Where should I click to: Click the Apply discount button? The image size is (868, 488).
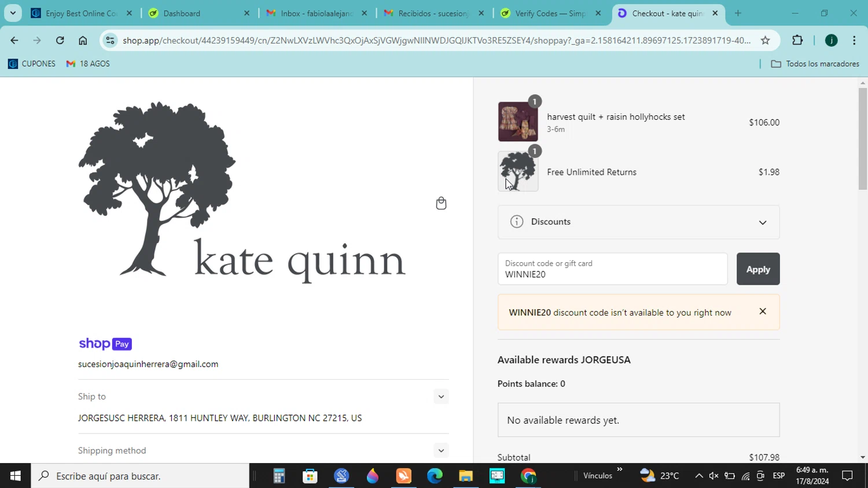[x=758, y=269]
